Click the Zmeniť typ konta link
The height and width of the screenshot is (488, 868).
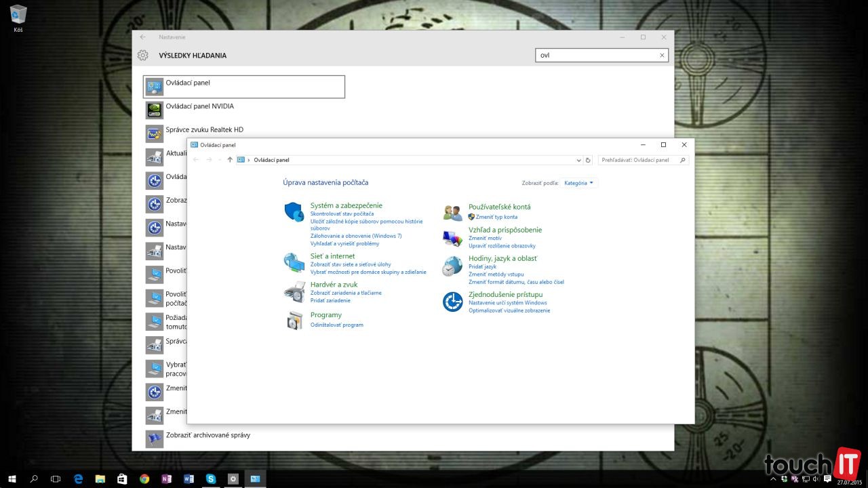[496, 217]
